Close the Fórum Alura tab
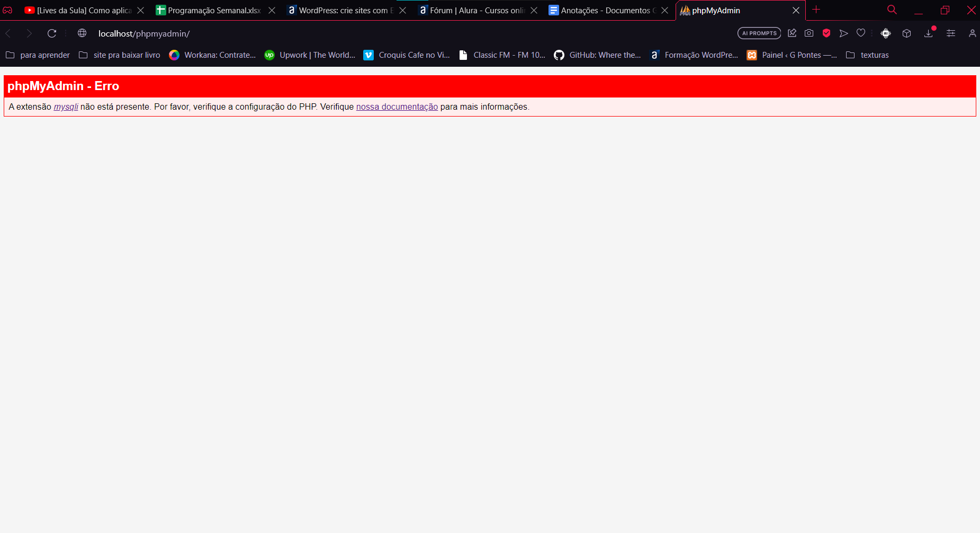The height and width of the screenshot is (533, 980). [534, 11]
